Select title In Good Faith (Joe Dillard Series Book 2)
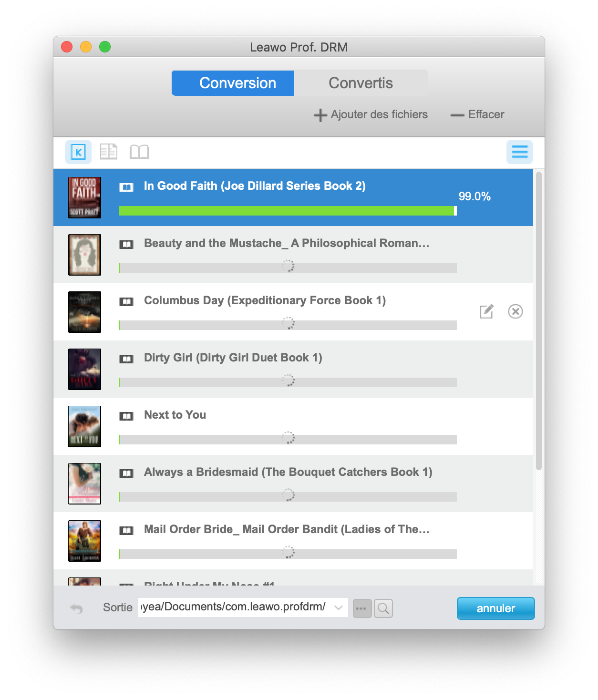Image resolution: width=598 pixels, height=700 pixels. click(255, 186)
